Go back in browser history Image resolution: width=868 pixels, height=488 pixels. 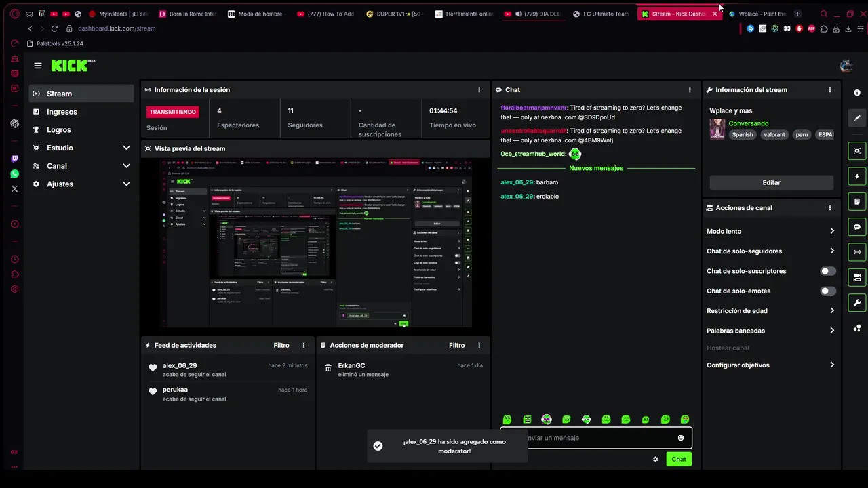coord(30,28)
